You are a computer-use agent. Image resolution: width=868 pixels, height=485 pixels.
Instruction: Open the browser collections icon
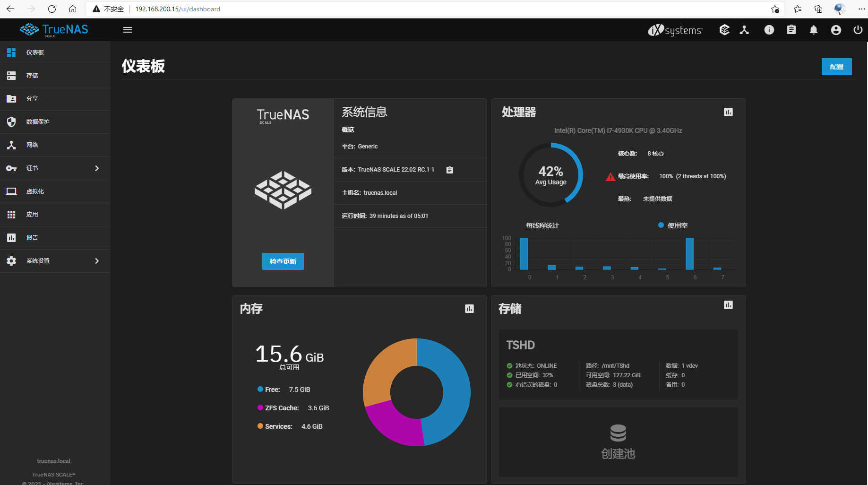point(818,9)
